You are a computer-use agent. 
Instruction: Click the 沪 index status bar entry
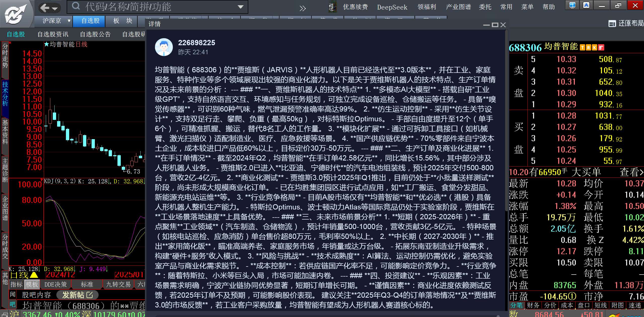tap(45, 314)
